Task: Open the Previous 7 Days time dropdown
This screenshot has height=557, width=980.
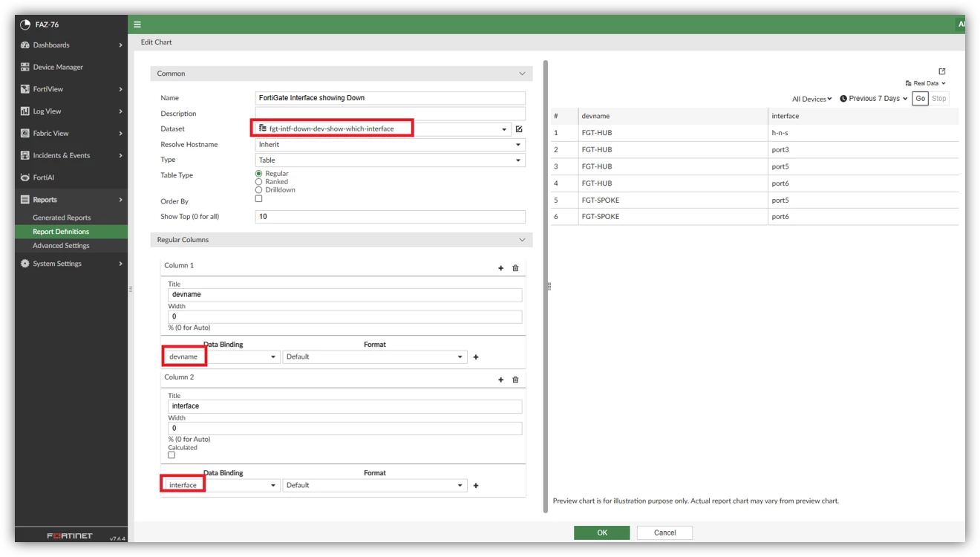Action: 874,99
